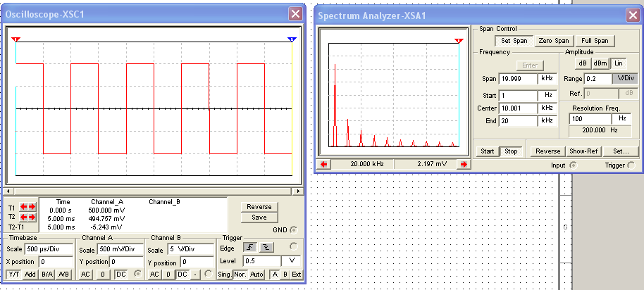Set Channel B coupling to 0
The width and height of the screenshot is (644, 290).
point(168,275)
